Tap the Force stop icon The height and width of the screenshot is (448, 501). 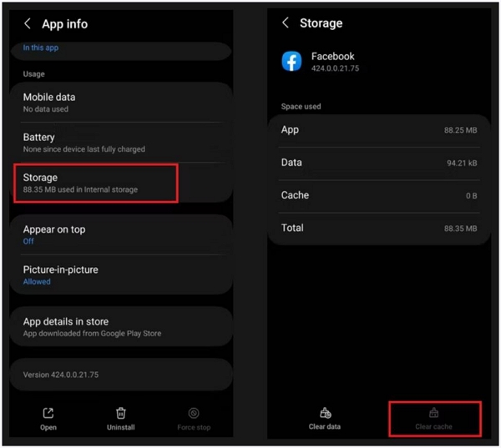tap(194, 413)
